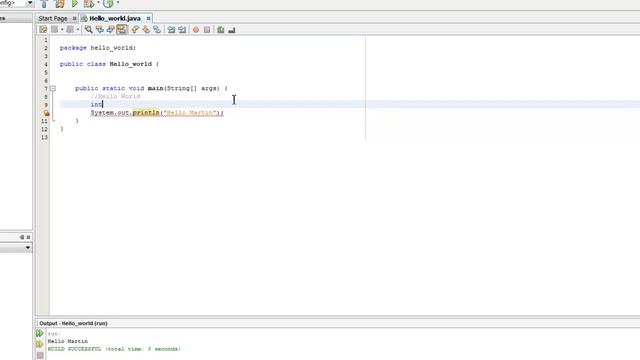The height and width of the screenshot is (360, 640).
Task: Click the Profile Project icon
Action: coord(108,4)
